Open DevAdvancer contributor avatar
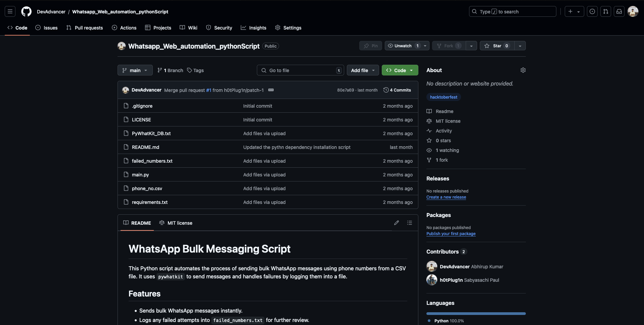Screen dimensions: 644x325 coord(432,266)
